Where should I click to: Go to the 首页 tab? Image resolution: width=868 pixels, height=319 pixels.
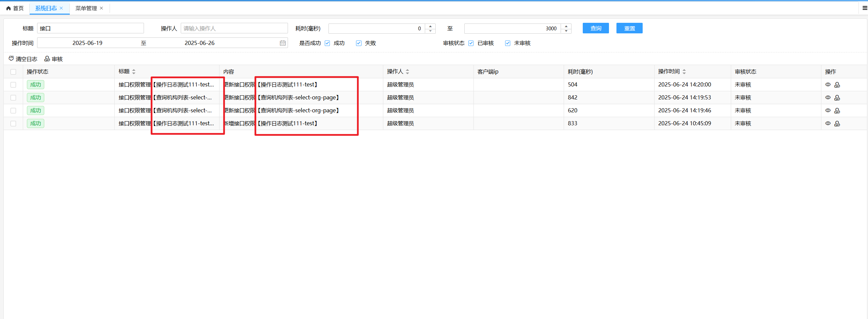pos(15,8)
